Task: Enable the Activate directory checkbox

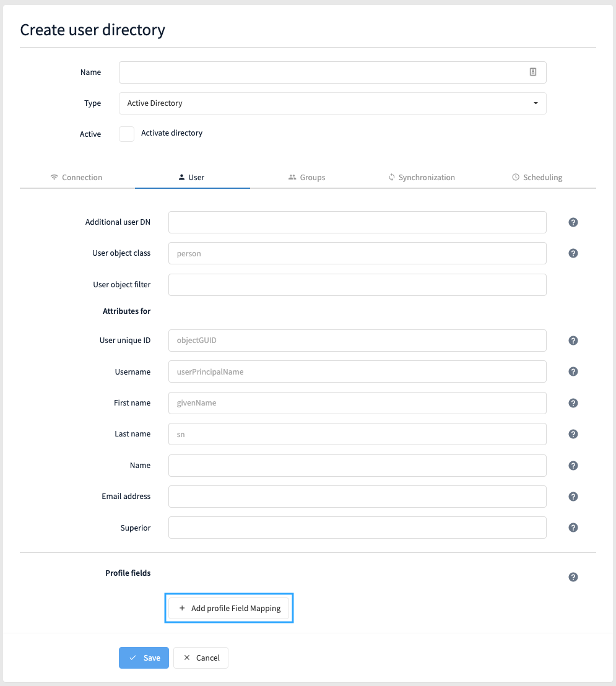Action: tap(126, 134)
